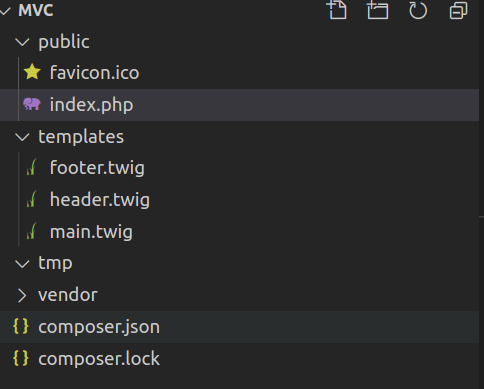Expand the vendor folder chevron
Viewport: 484px width, 389px height.
22,295
